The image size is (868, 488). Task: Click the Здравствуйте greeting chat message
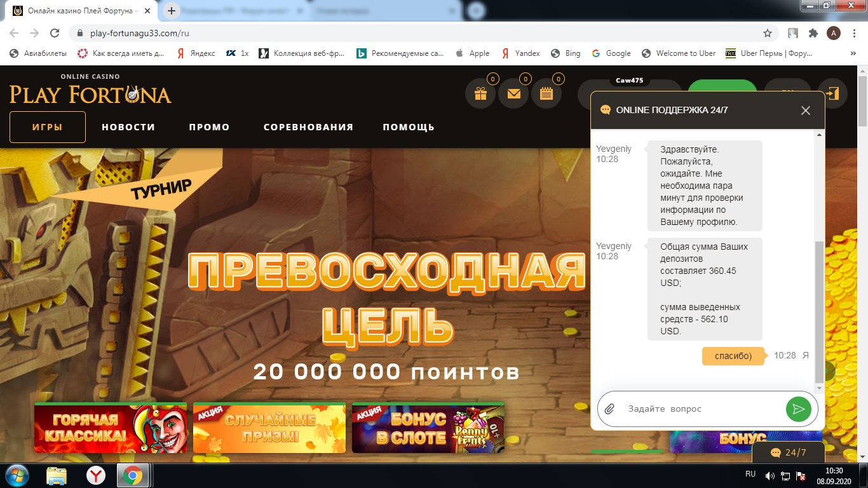coord(705,186)
